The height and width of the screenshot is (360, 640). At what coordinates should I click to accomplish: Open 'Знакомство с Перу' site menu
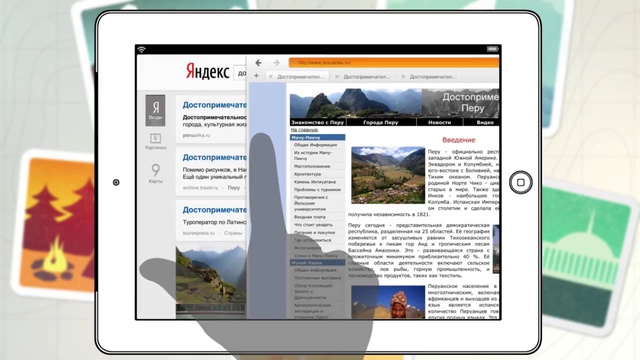318,122
